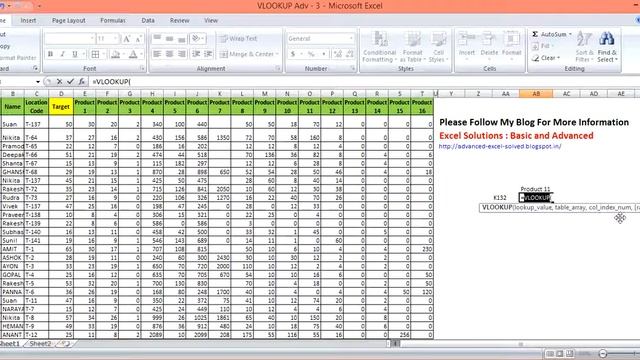Open the Format cells button
Image resolution: width=640 pixels, height=360 pixels.
click(x=511, y=46)
